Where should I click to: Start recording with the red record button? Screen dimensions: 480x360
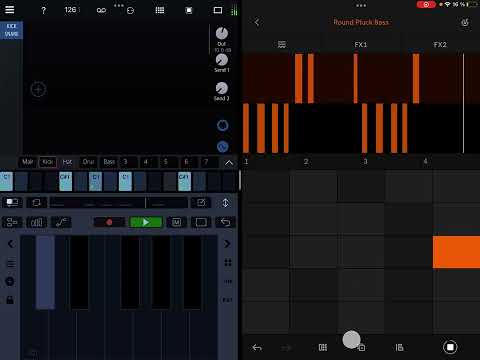(109, 222)
